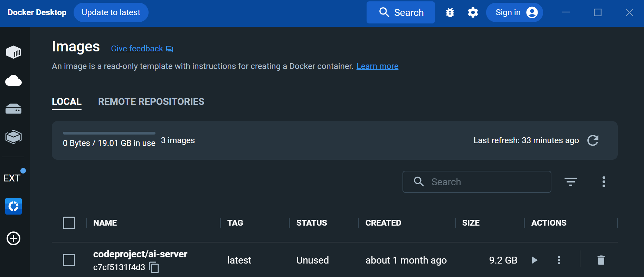Select the codeproject/ai-server checkbox
This screenshot has width=644, height=277.
pyautogui.click(x=69, y=260)
